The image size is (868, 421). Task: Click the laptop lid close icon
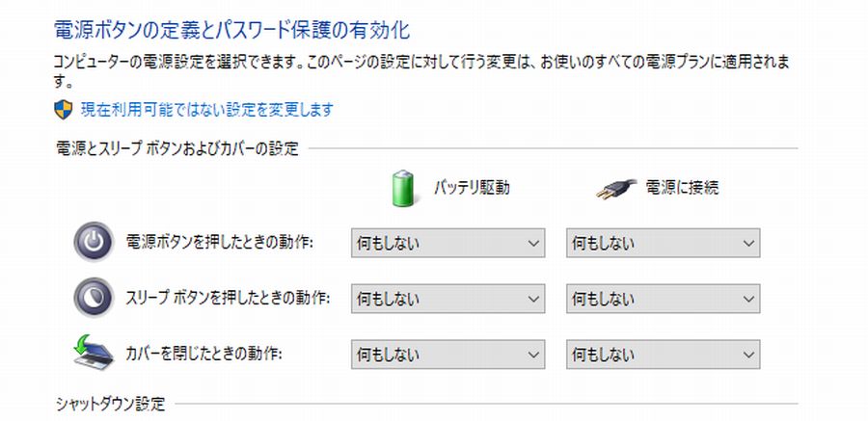[x=94, y=353]
